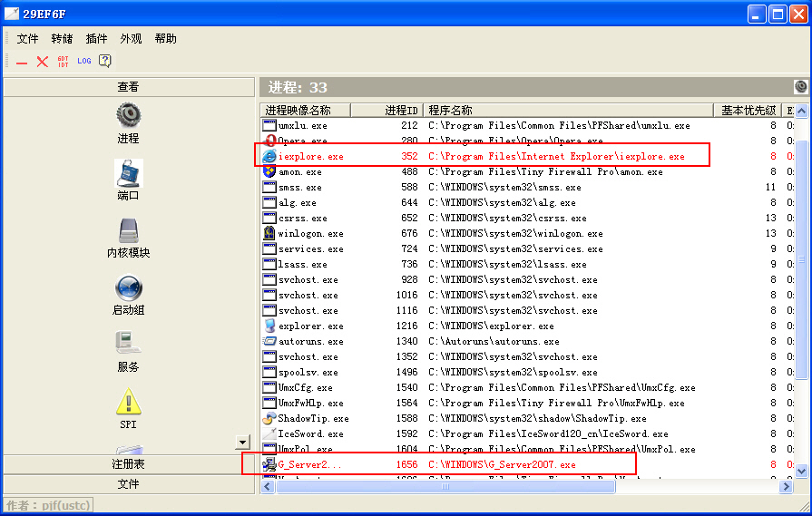
Task: Open the 服务 services icon
Action: point(127,344)
